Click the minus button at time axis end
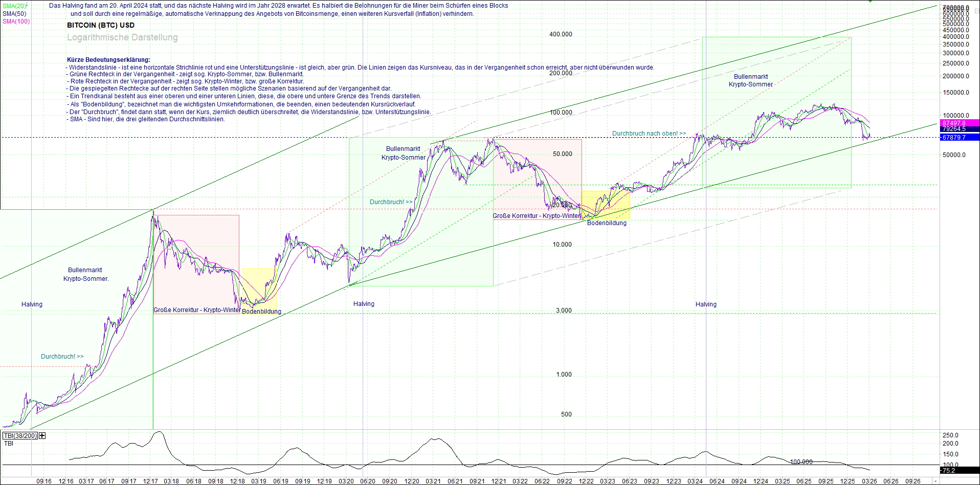980x485 pixels. point(936,481)
